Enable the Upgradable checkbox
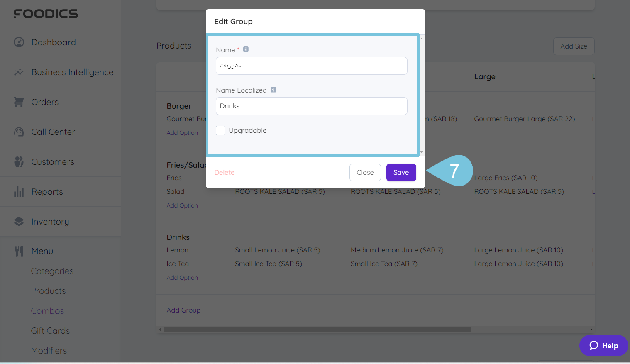The image size is (630, 364). [220, 130]
